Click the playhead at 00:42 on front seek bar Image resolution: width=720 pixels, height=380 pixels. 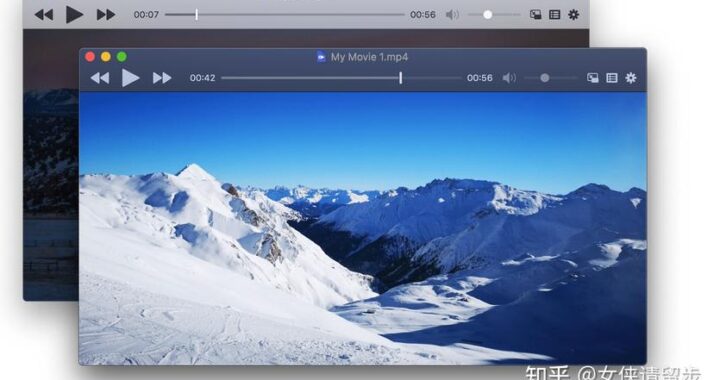[400, 78]
